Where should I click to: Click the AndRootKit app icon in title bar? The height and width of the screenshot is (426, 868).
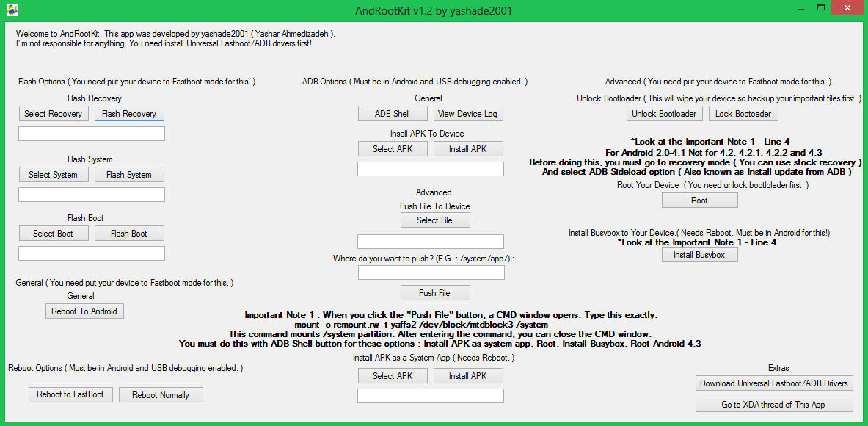11,10
